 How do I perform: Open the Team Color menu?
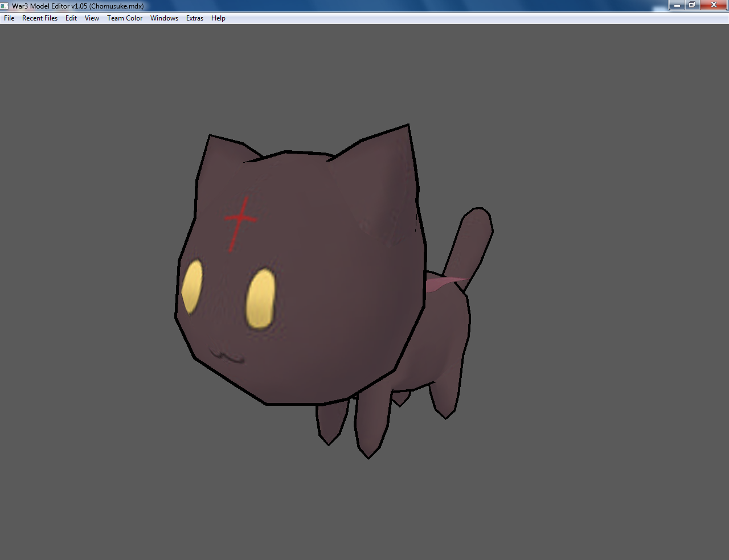pos(125,18)
